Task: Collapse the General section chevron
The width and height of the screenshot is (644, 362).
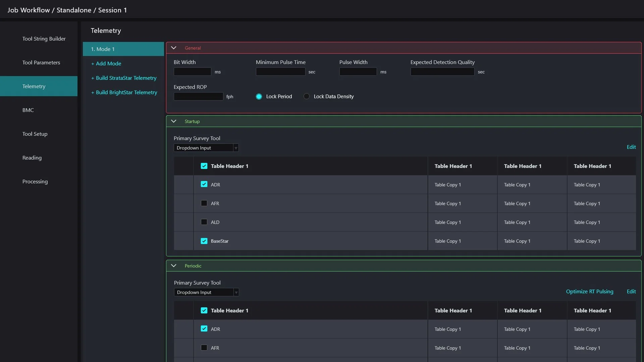Action: [x=174, y=48]
